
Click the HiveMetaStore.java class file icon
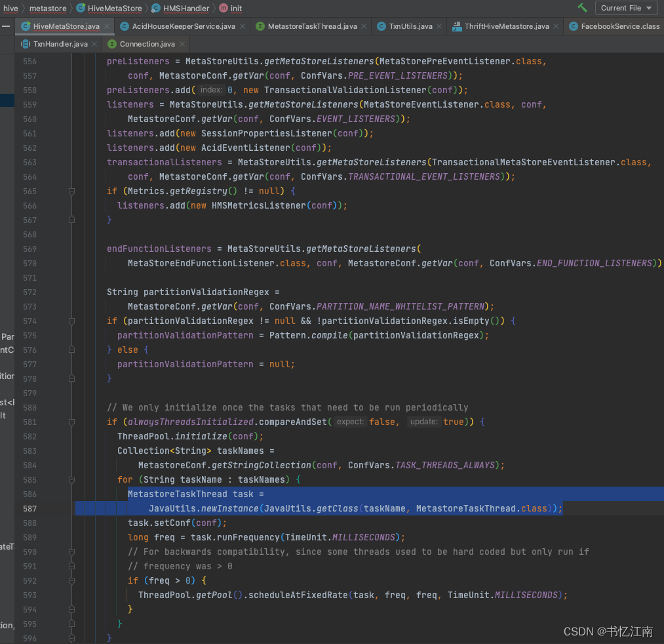coord(26,26)
